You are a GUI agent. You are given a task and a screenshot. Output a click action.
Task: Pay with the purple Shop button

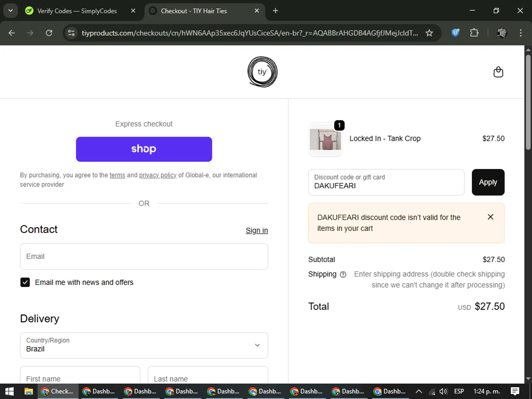pos(144,149)
